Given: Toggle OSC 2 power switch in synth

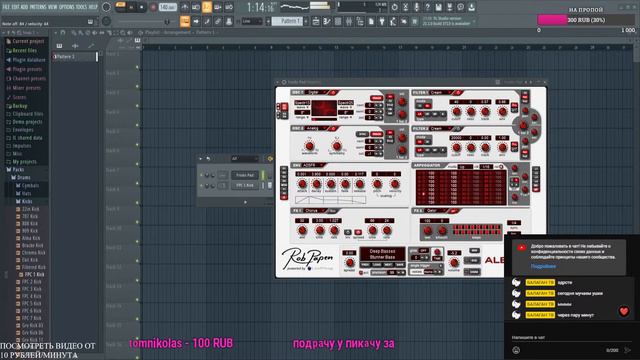Looking at the screenshot, I should tap(333, 129).
